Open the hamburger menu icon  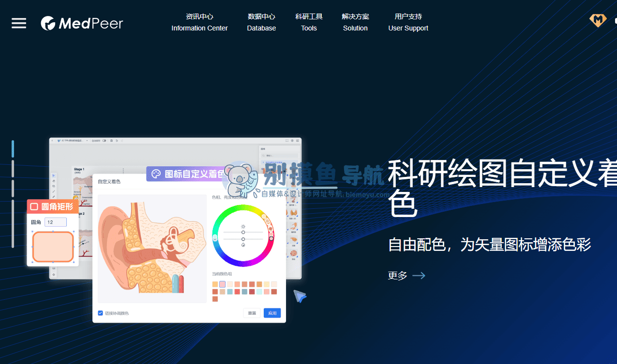[19, 23]
